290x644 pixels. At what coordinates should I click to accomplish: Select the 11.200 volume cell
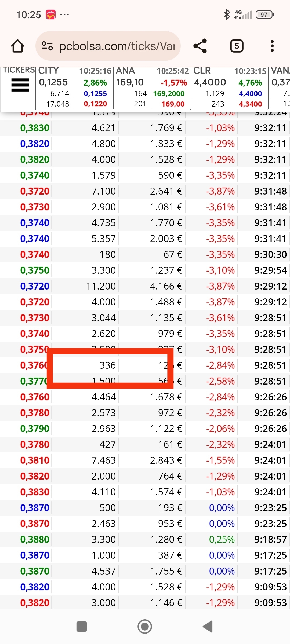tap(101, 286)
